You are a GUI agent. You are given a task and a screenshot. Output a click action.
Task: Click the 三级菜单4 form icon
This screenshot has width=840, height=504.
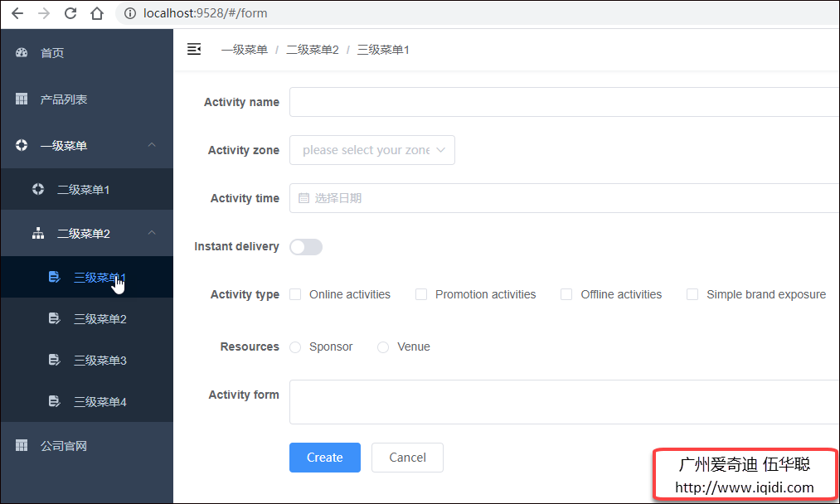[54, 401]
